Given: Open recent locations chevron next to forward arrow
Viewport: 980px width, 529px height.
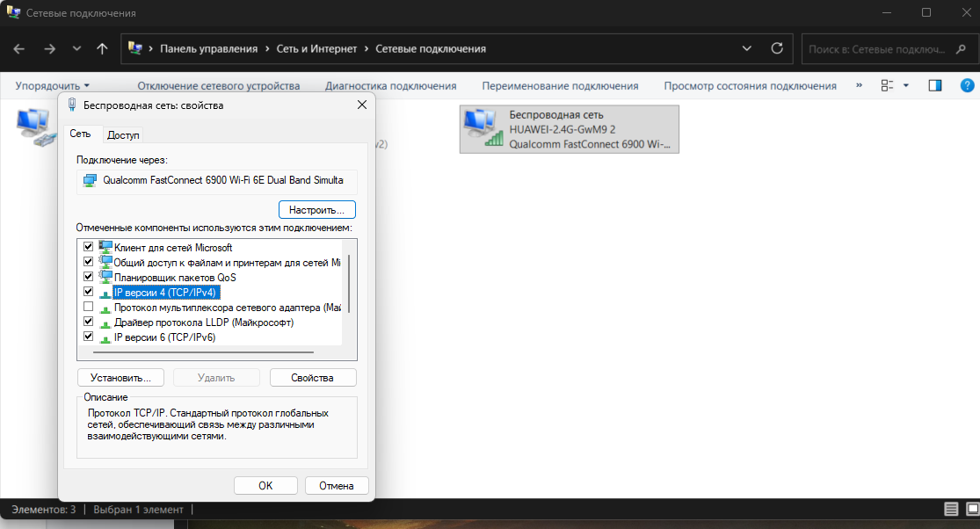Looking at the screenshot, I should click(x=76, y=48).
